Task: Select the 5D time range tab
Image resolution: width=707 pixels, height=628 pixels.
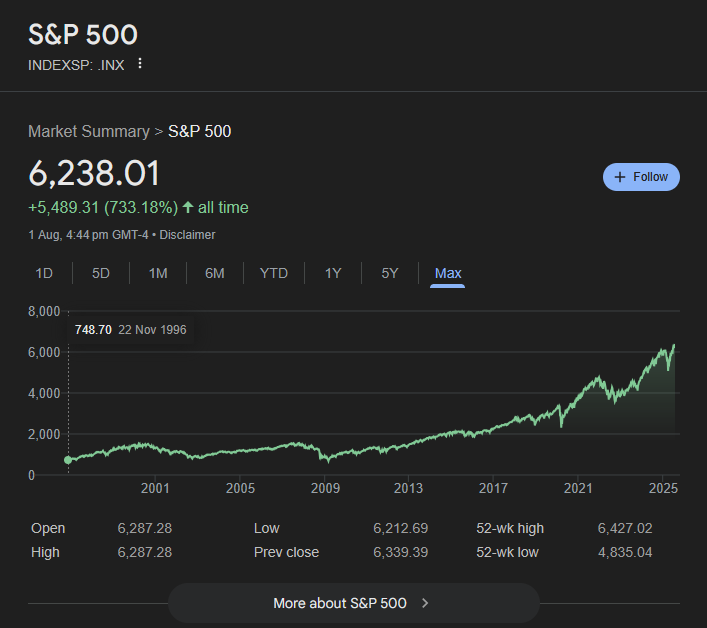Action: click(x=101, y=273)
